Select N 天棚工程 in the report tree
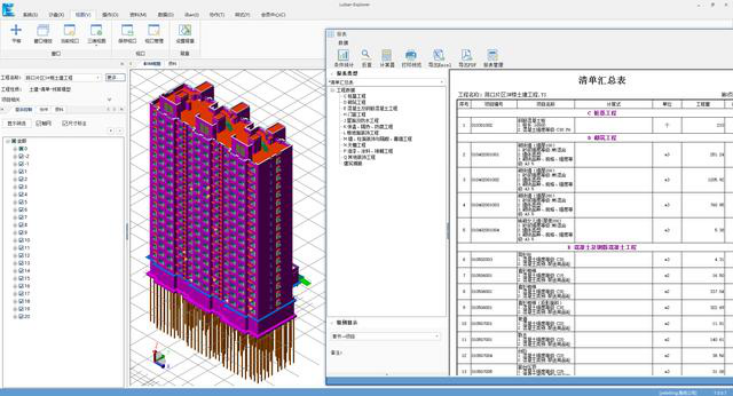This screenshot has height=397, width=734. (x=355, y=145)
